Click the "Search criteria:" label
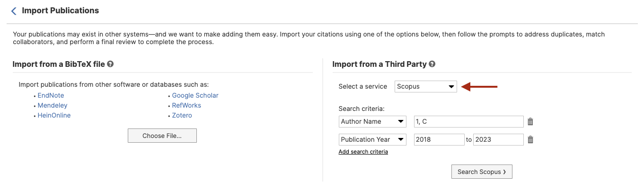This screenshot has width=644, height=183. point(362,109)
